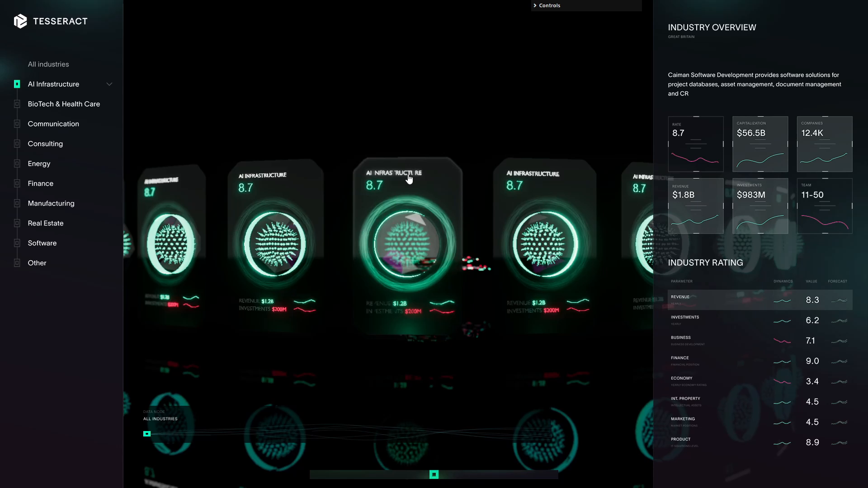Click the square marker beside Software
The image size is (868, 488).
17,243
